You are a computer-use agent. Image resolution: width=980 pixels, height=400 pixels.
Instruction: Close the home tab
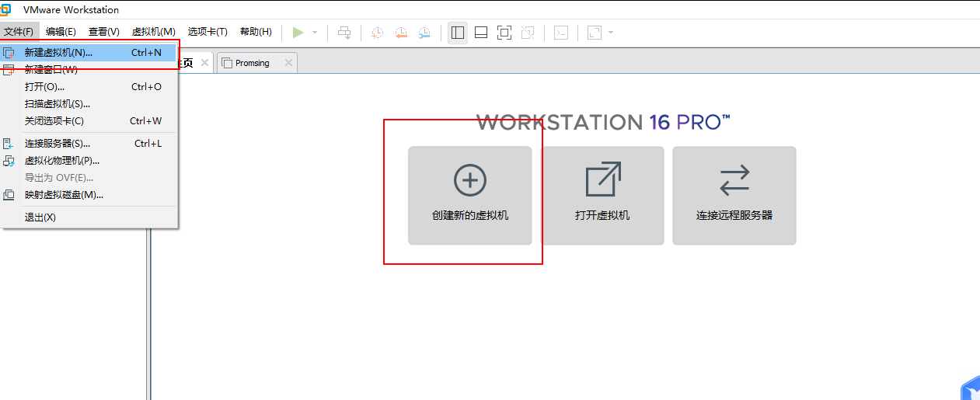pos(204,63)
